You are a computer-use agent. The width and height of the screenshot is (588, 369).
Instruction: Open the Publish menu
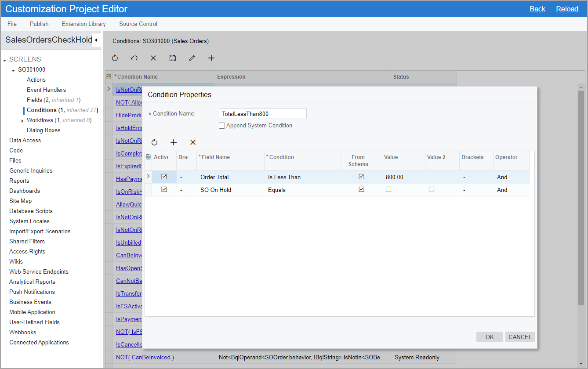(39, 24)
